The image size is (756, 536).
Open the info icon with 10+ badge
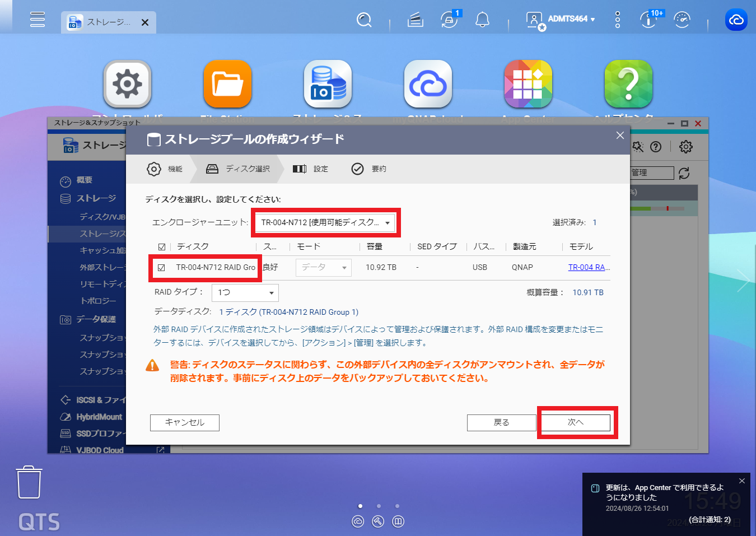pyautogui.click(x=650, y=20)
